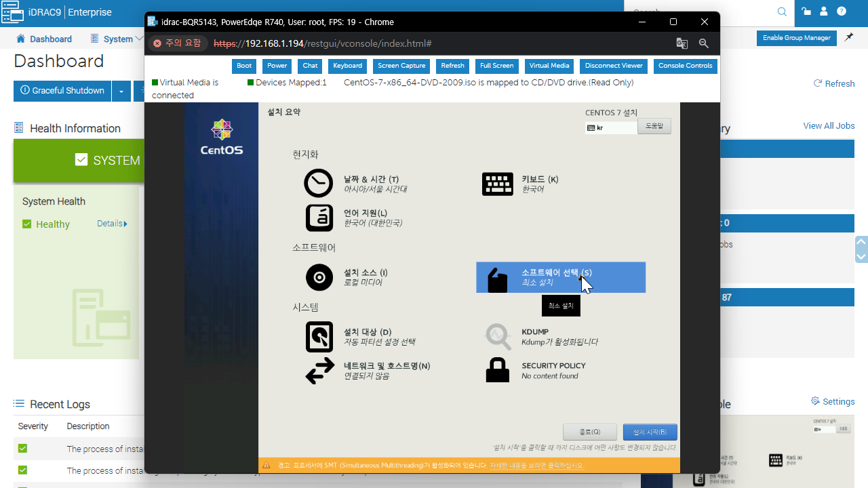Open KDUMP magnifier icon
Viewport: 868px width, 488px height.
(x=497, y=335)
